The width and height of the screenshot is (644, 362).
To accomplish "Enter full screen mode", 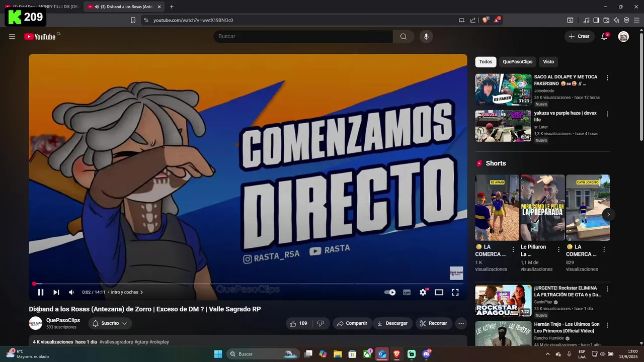I will click(x=455, y=292).
